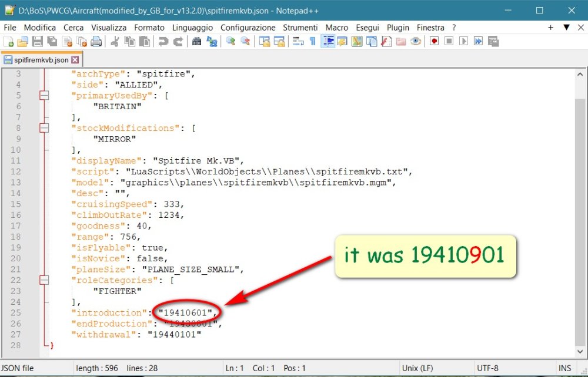Toggle the Word Wrap toolbar button

(298, 41)
